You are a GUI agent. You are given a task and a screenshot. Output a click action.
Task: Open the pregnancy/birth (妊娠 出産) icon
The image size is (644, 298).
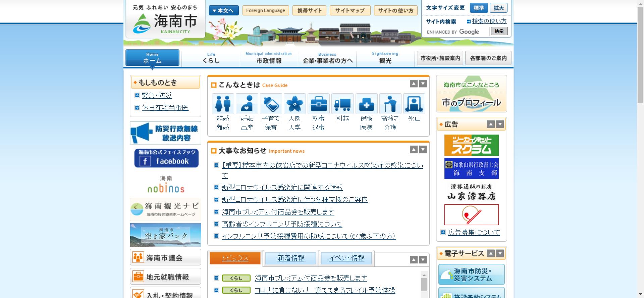(247, 104)
